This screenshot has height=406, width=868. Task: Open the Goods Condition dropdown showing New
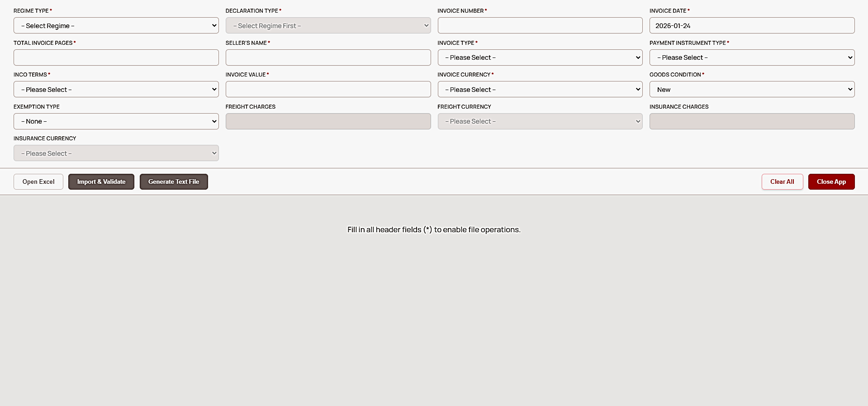click(x=752, y=89)
